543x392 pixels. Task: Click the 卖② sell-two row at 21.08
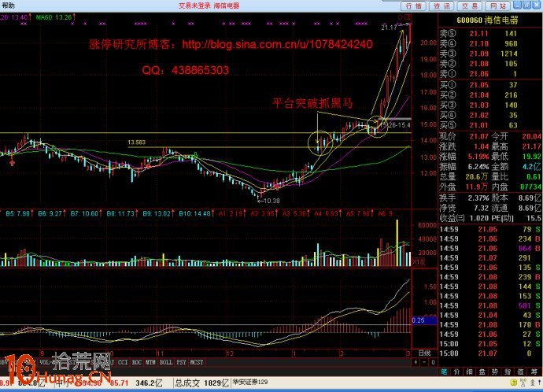[x=491, y=64]
